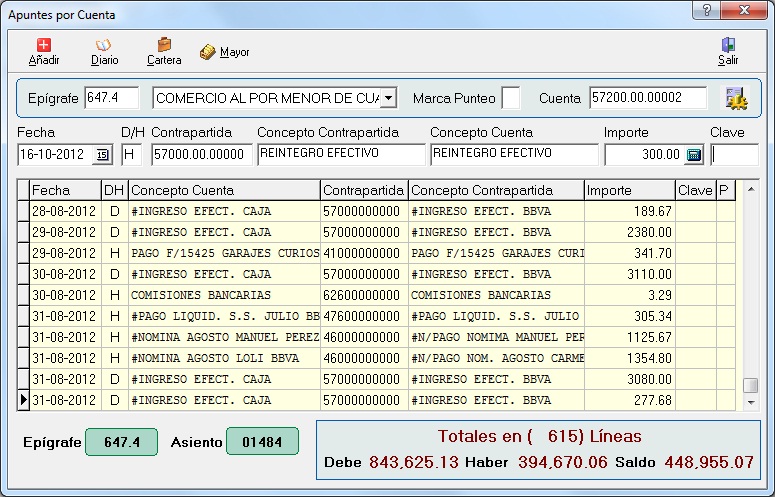775x497 pixels.
Task: Expand the COMERCIO AL POR MENOR dropdown
Action: point(389,98)
